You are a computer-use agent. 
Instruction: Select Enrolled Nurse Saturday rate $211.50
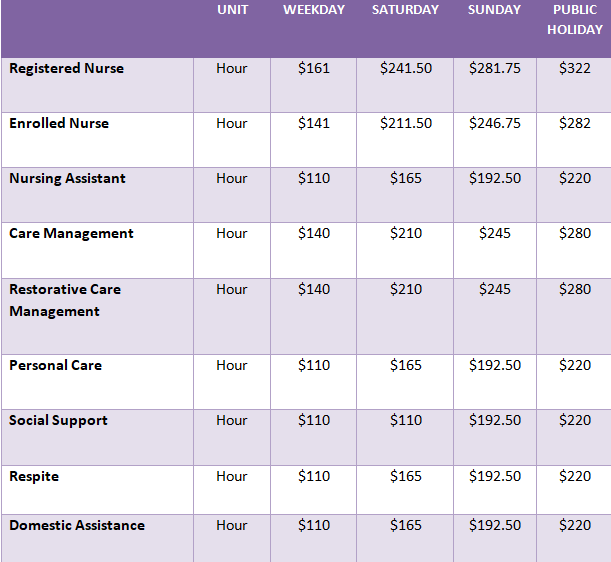[405, 123]
